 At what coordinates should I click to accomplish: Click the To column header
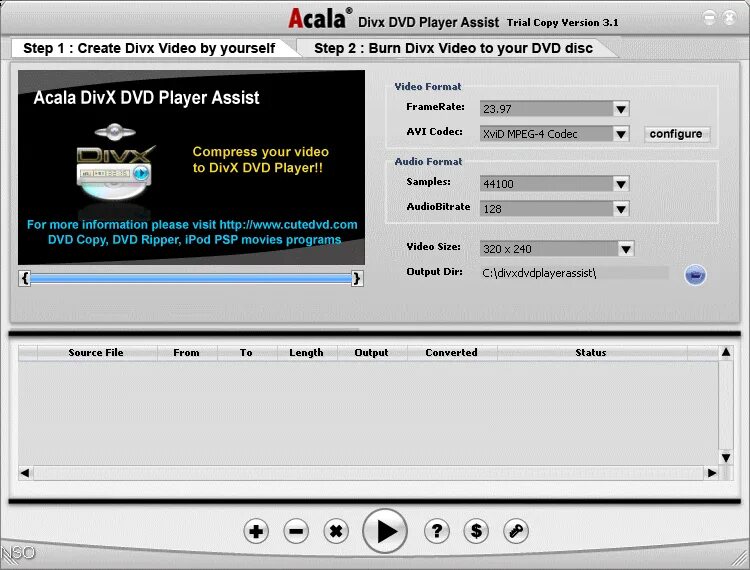247,353
